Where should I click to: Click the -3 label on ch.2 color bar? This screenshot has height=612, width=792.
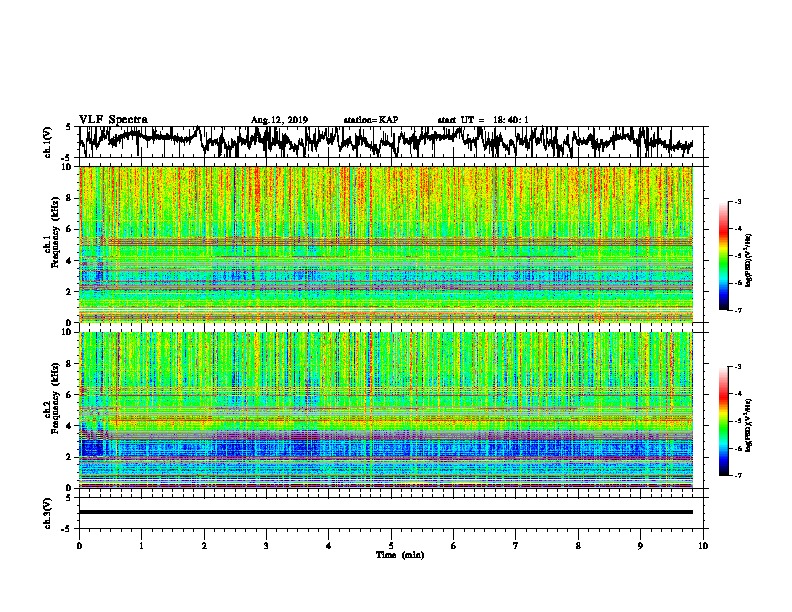click(737, 367)
